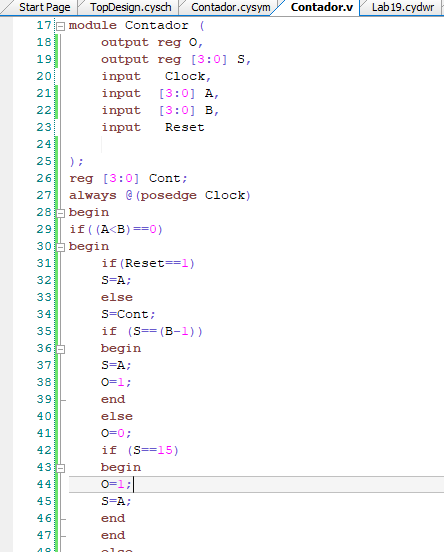Click 'if (S==(B-1))' on line 35

[x=152, y=331]
